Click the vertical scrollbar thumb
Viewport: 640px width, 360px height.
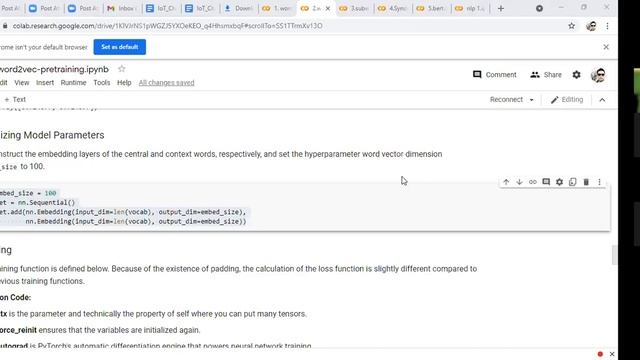[x=614, y=255]
